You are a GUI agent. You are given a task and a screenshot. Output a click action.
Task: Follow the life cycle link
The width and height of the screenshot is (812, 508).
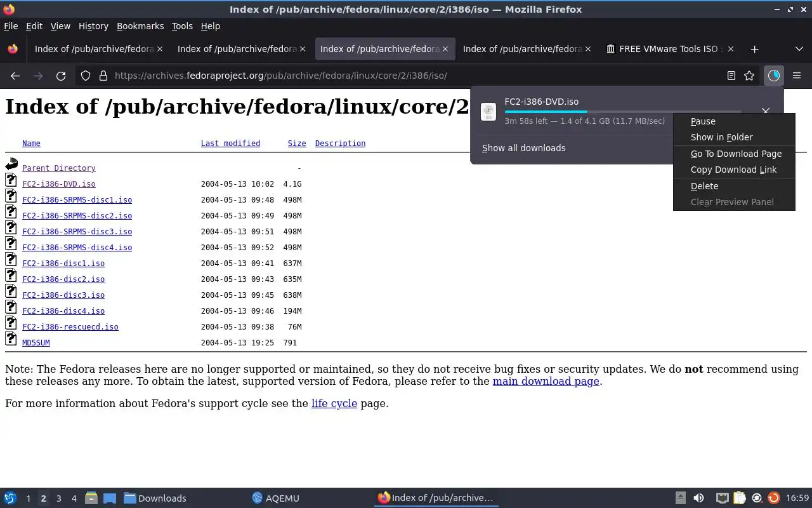pyautogui.click(x=334, y=403)
